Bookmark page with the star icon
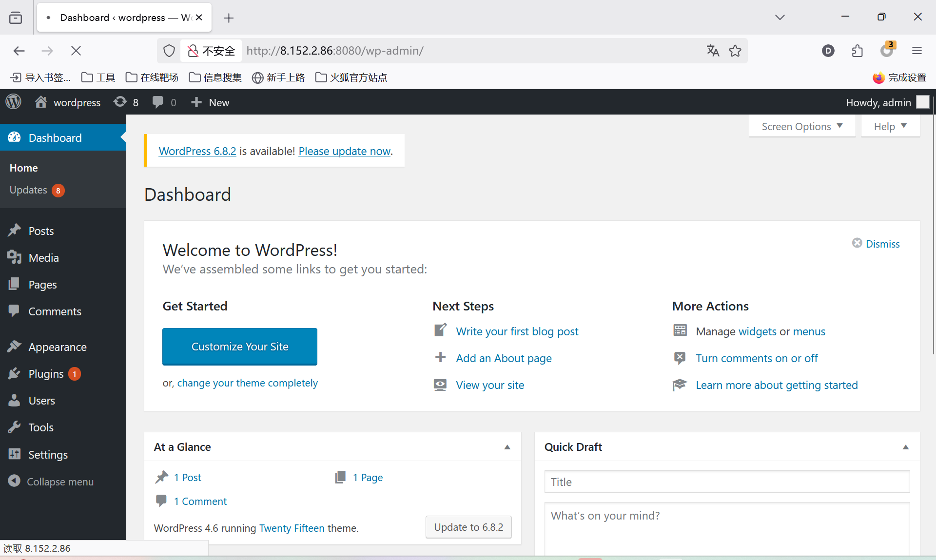Screen dimensions: 936x560 tap(735, 51)
